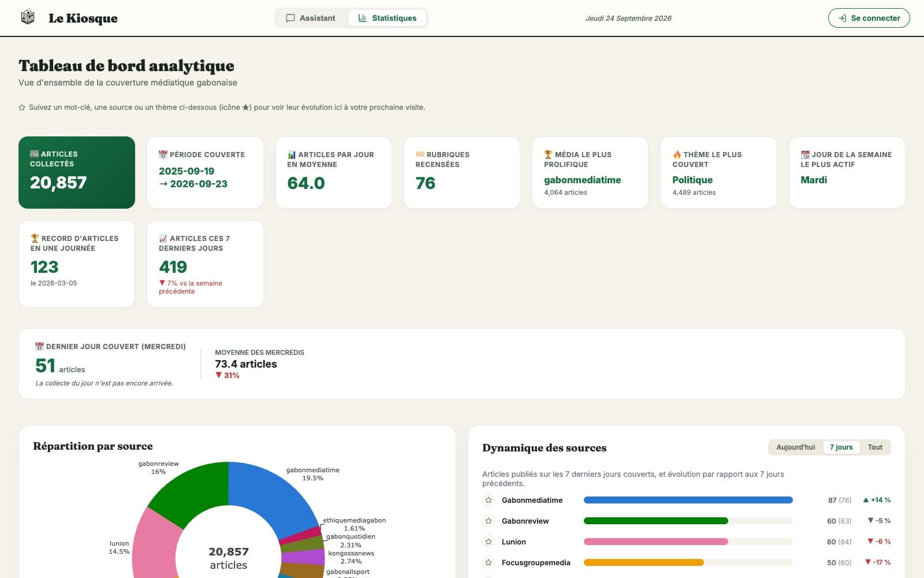
Task: Click the ethiquemediagabon 1.61% chart label
Action: pos(354,524)
